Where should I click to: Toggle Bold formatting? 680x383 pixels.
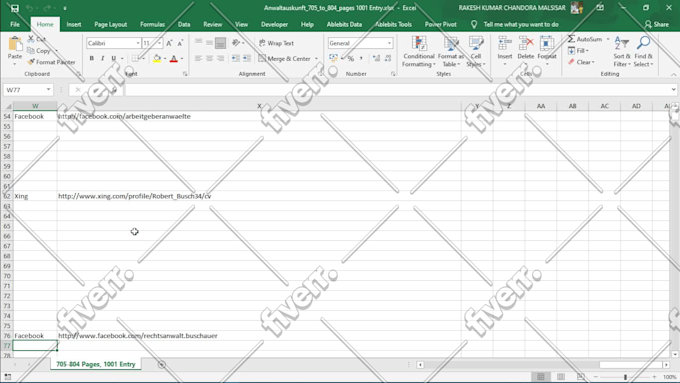[x=92, y=58]
